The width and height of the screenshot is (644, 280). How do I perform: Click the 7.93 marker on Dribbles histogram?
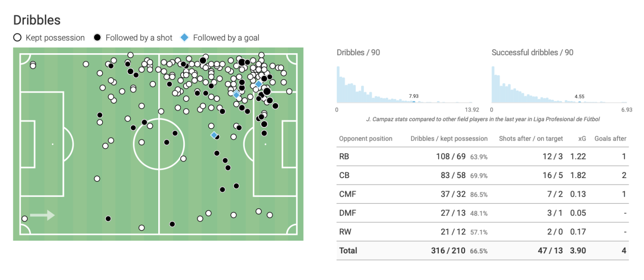[414, 102]
